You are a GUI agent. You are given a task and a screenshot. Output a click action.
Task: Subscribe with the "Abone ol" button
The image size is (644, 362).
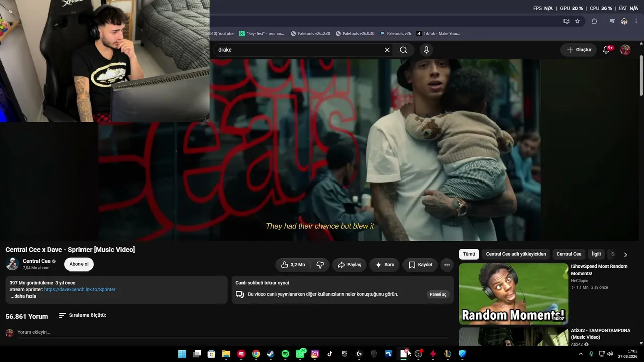coord(79,264)
